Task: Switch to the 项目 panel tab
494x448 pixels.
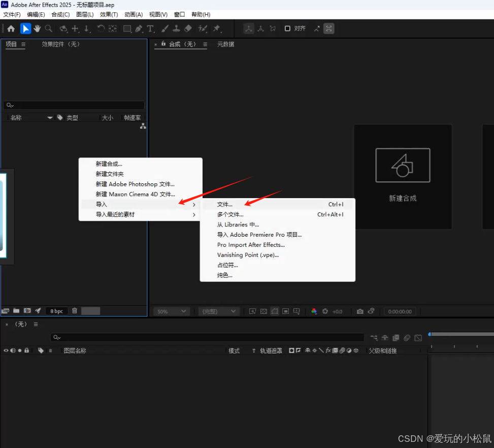Action: coord(11,44)
